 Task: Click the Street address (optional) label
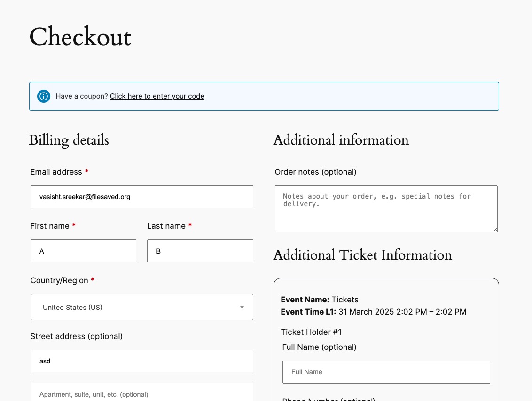[77, 336]
